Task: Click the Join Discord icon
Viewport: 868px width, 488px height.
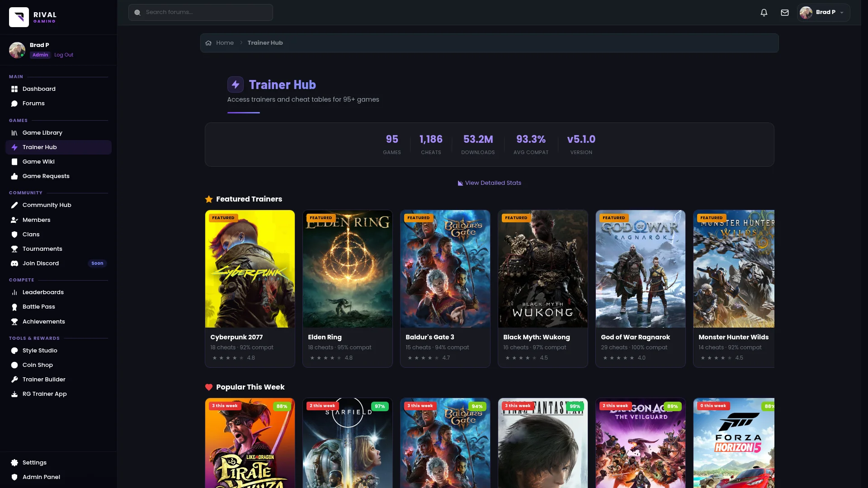Action: pyautogui.click(x=14, y=263)
